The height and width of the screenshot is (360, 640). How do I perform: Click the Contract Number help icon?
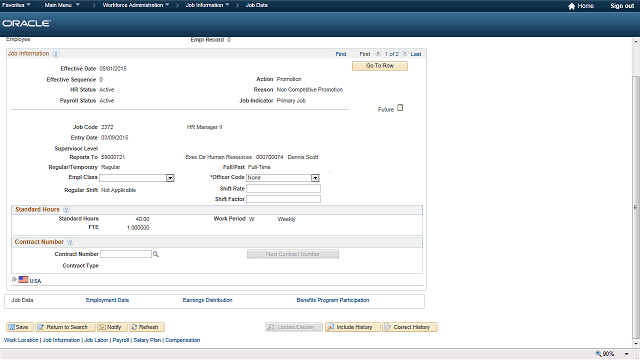[70, 242]
